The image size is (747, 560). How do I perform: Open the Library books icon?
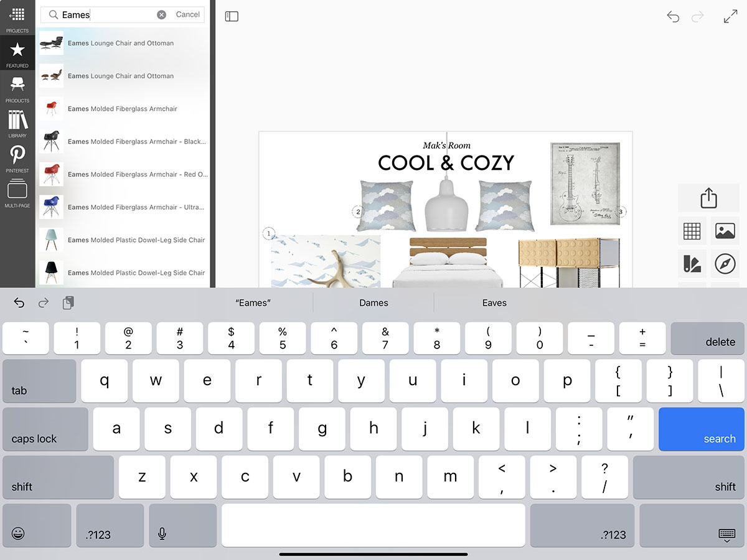pos(17,123)
